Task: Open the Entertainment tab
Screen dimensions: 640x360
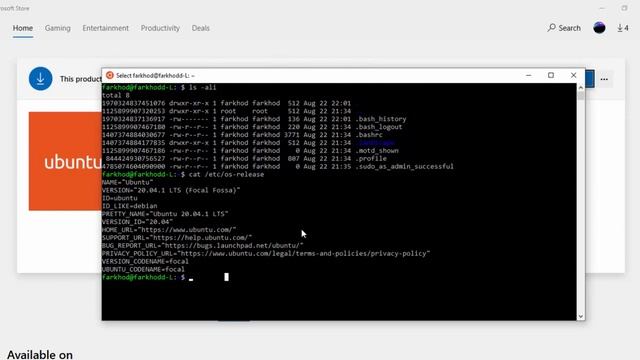Action: [105, 28]
